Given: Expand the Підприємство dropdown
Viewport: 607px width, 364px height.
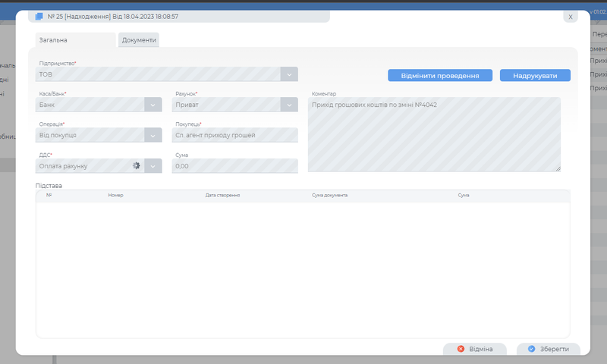Looking at the screenshot, I should click(289, 74).
